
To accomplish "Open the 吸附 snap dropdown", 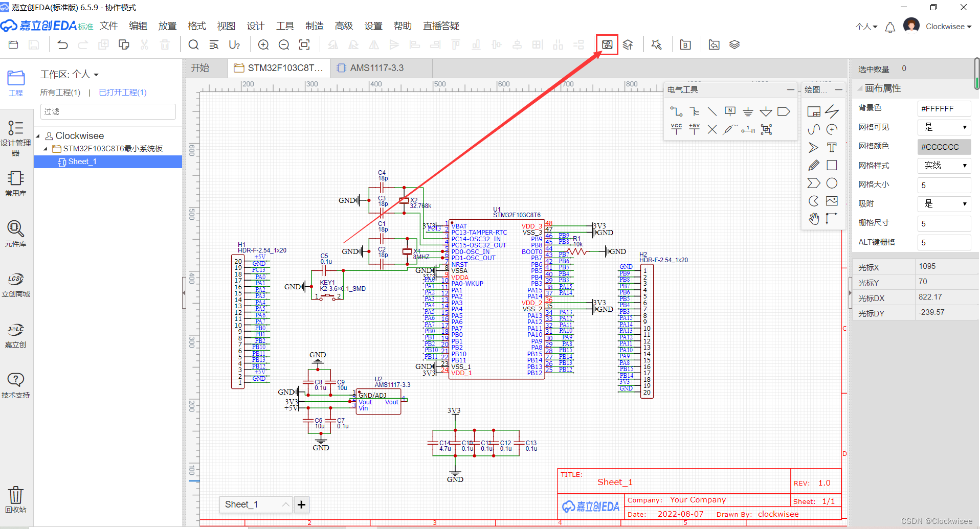I will pos(944,204).
